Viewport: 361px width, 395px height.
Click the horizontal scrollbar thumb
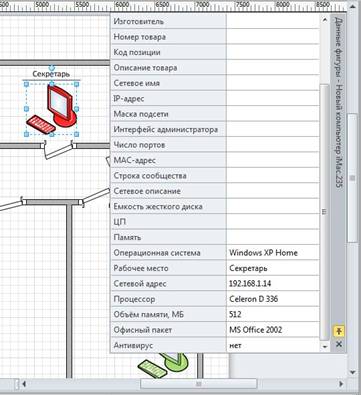click(198, 384)
